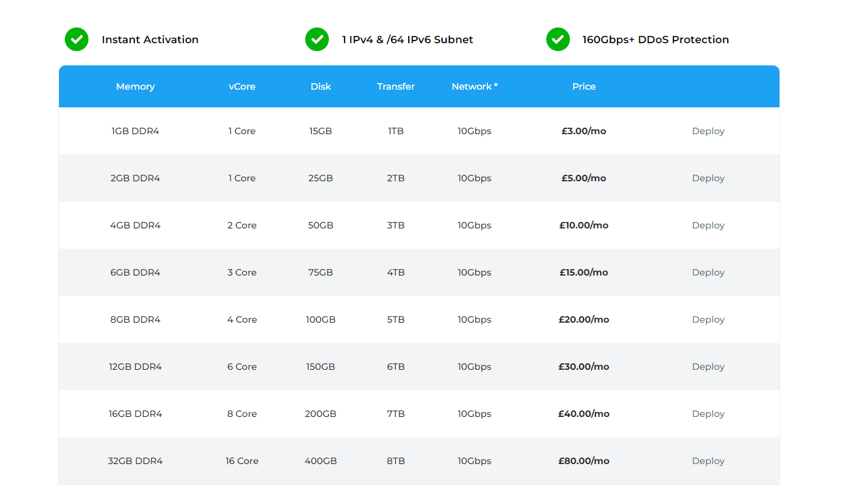Click the 2 Core vCore cell

[x=242, y=225]
